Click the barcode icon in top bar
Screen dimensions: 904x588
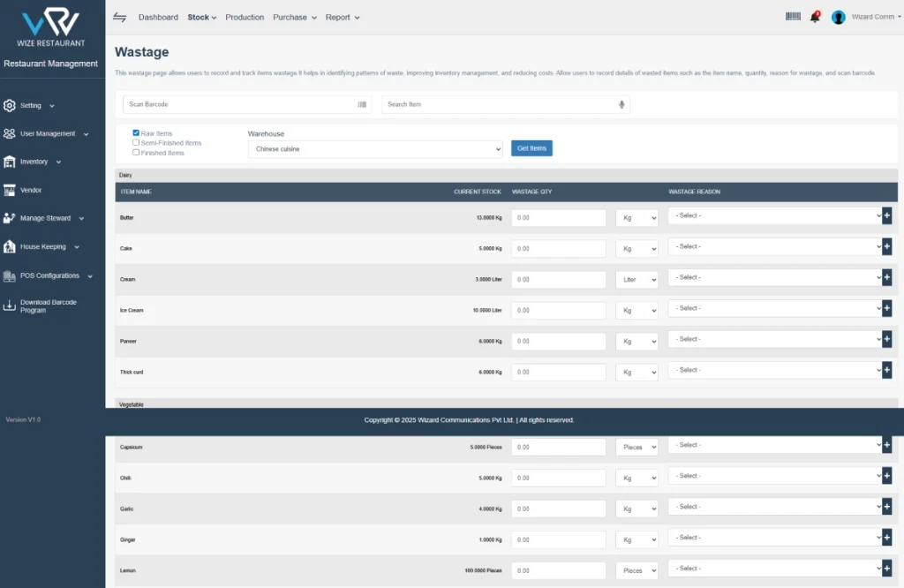point(793,16)
